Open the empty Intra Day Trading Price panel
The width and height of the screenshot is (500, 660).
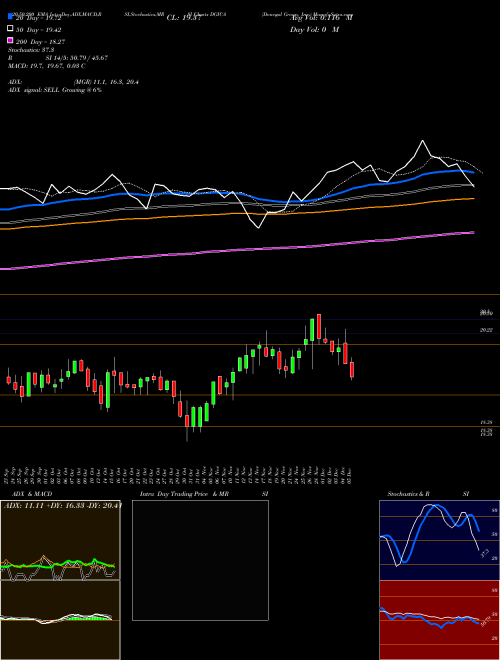(x=200, y=560)
